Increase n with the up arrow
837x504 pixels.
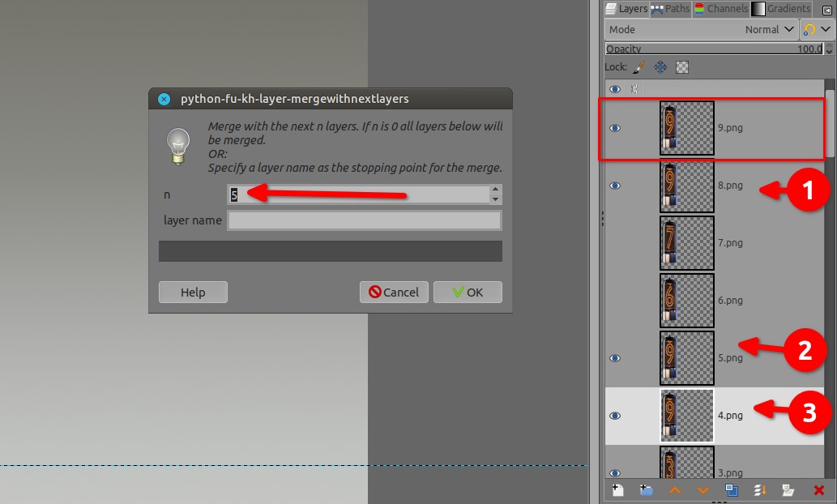pyautogui.click(x=495, y=189)
